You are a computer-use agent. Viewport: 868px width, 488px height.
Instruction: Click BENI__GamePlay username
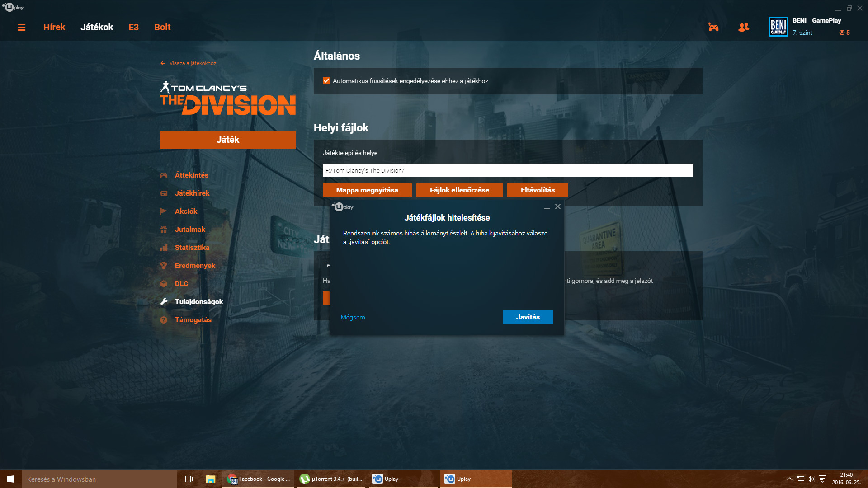pos(816,20)
